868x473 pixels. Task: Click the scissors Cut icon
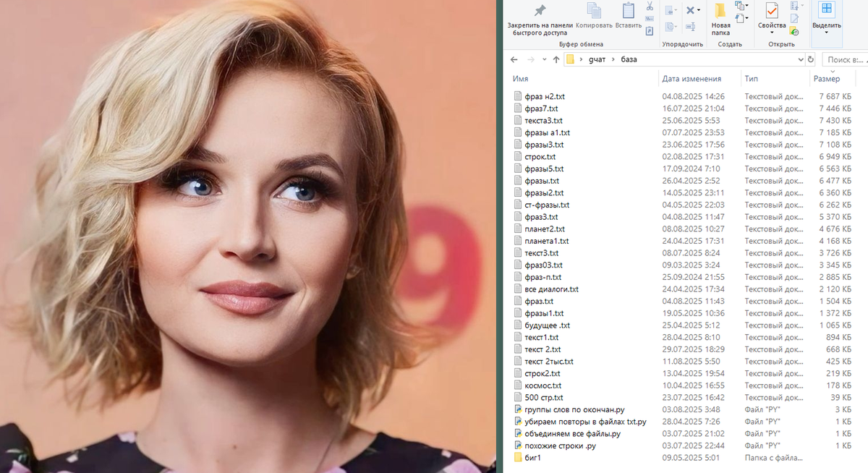(650, 7)
